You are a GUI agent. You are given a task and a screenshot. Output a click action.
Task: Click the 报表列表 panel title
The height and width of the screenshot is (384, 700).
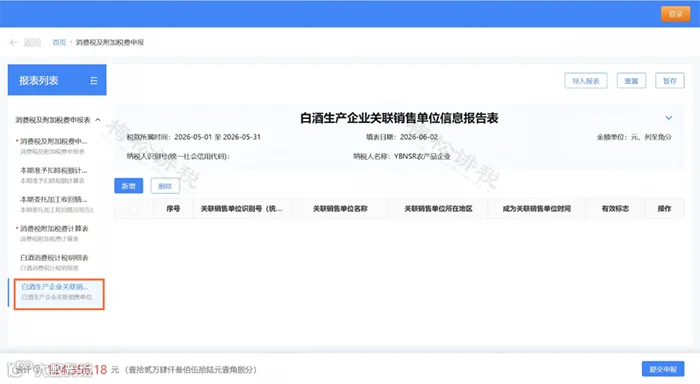pos(39,80)
